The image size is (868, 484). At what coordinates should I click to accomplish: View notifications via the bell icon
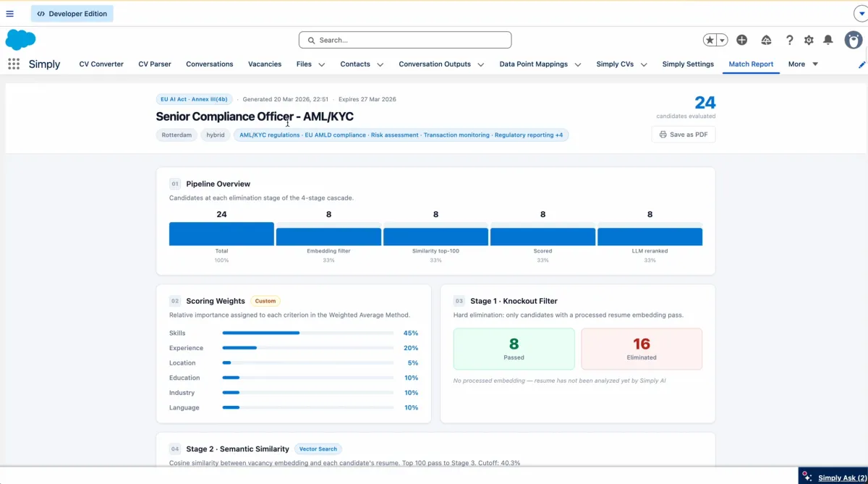point(828,41)
